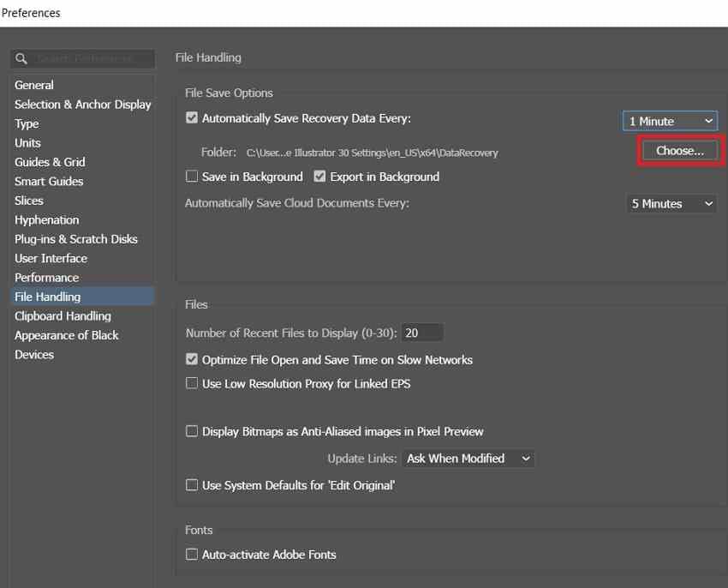728x588 pixels.
Task: Select File Handling category
Action: click(x=82, y=297)
